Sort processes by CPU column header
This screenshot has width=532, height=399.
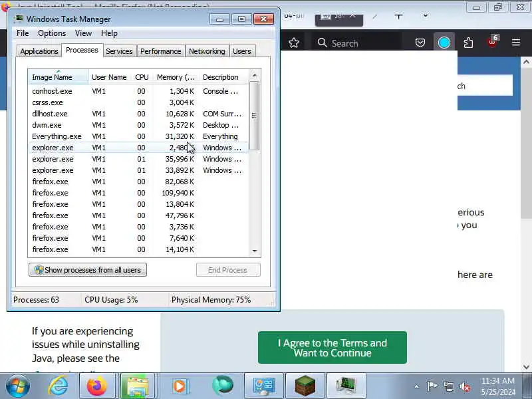tap(142, 77)
